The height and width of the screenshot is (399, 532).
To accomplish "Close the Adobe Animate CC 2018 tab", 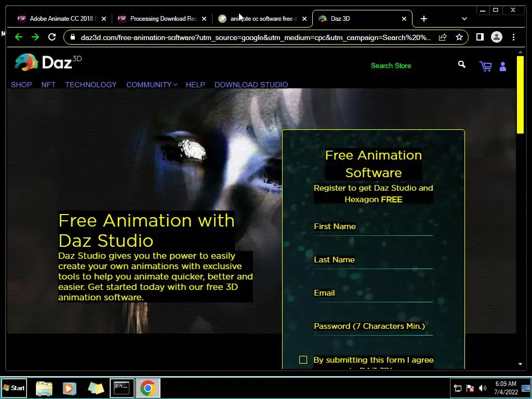I will [104, 19].
